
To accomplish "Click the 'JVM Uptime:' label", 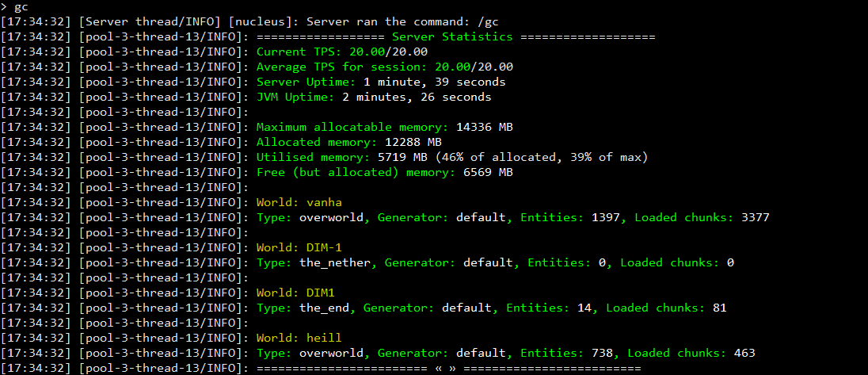I will pos(295,97).
